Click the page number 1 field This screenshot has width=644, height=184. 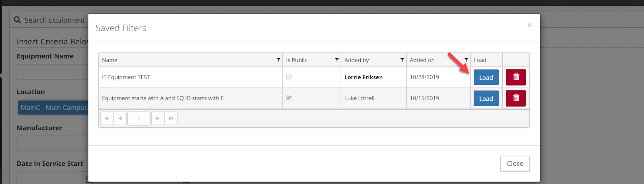(139, 119)
